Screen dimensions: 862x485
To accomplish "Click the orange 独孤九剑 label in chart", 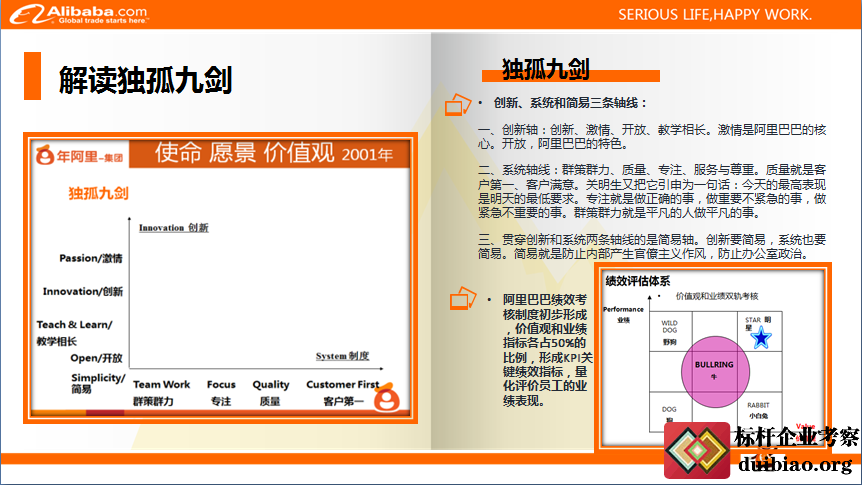I will 98,193.
